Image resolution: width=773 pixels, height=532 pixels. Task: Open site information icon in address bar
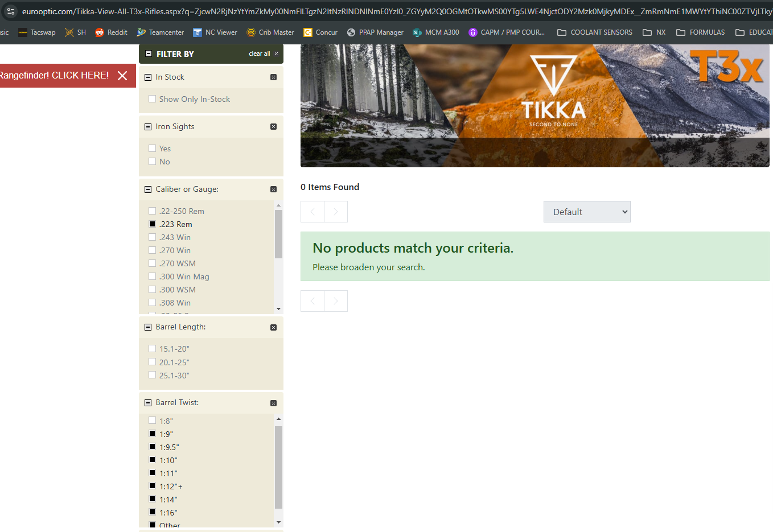click(x=11, y=11)
